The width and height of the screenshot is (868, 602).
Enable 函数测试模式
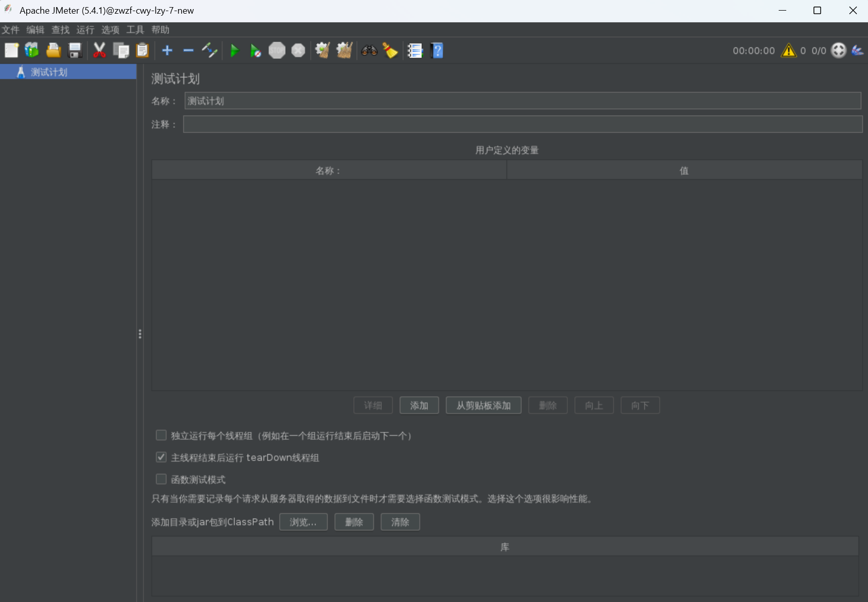(161, 479)
